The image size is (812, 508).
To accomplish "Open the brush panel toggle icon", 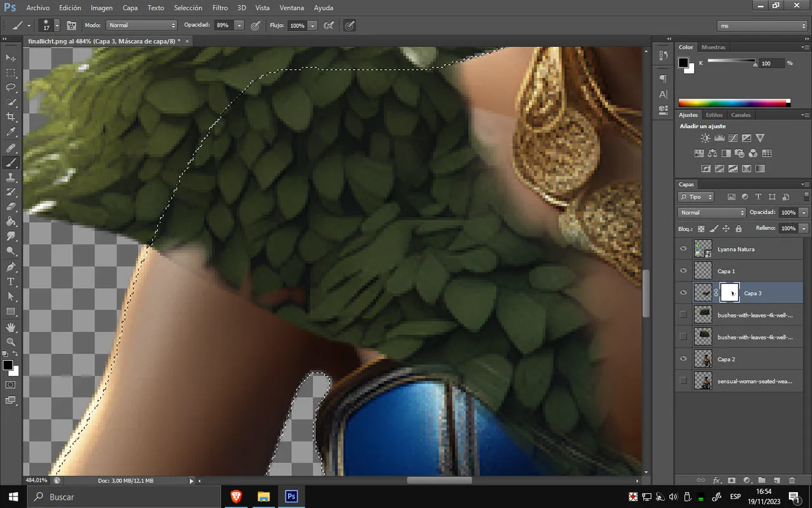I will pos(72,25).
